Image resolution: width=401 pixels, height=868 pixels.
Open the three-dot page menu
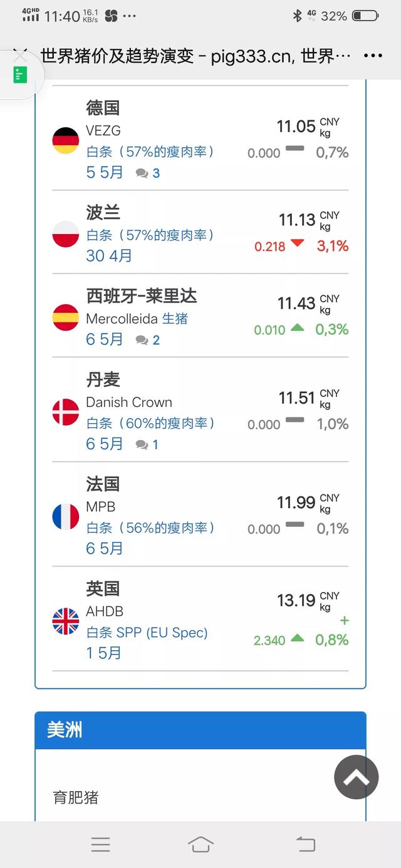click(x=373, y=56)
